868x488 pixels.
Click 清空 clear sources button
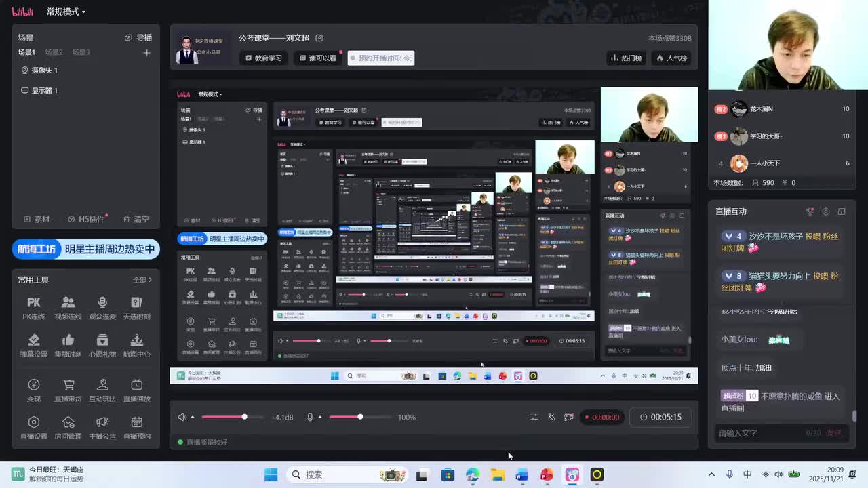point(136,219)
